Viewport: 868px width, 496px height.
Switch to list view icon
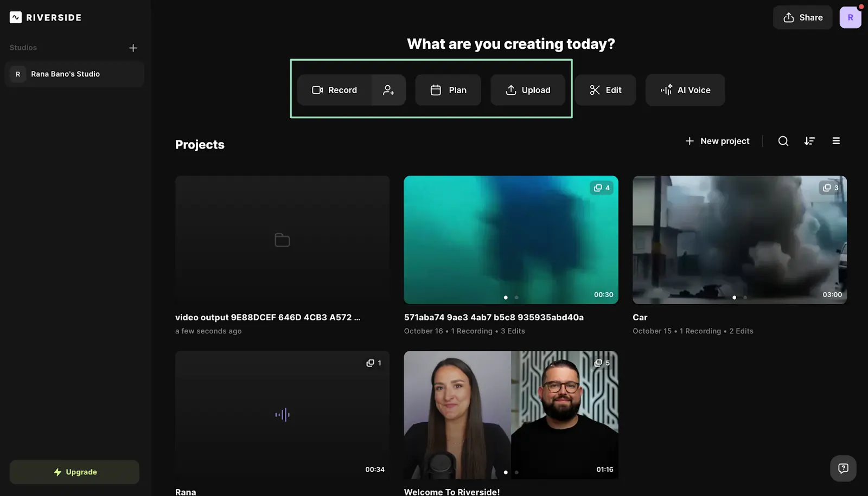tap(836, 141)
